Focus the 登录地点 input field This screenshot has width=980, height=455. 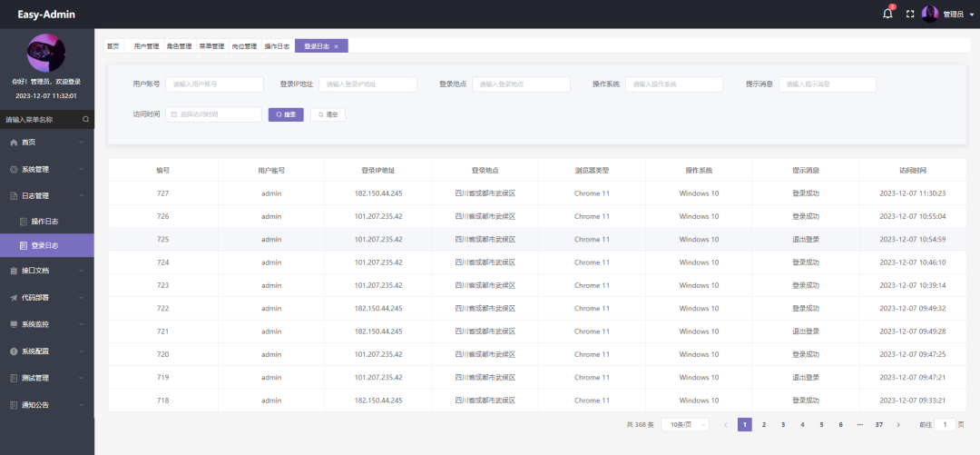(521, 84)
